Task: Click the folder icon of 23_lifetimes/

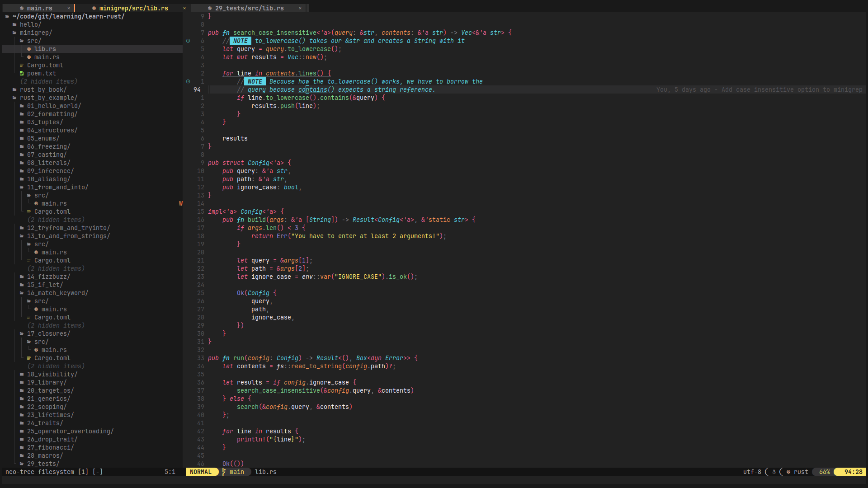Action: click(22, 415)
